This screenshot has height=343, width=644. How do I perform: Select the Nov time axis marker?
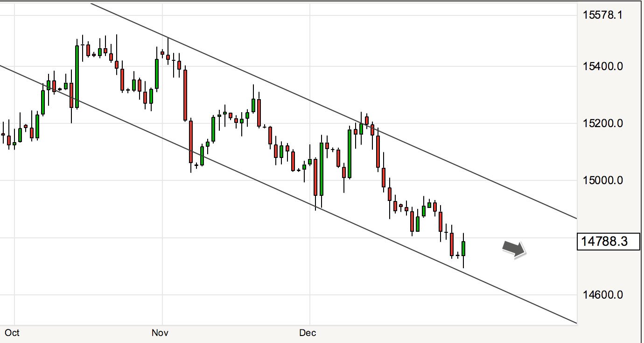160,333
